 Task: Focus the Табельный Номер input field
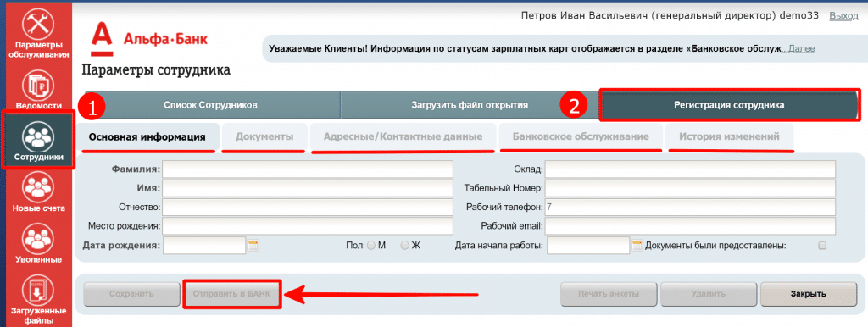[689, 188]
